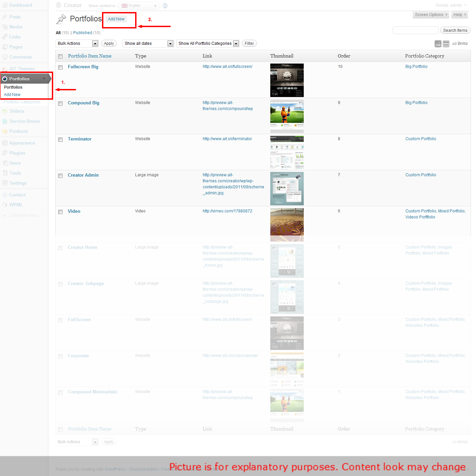
Task: Switch to excerpt view icon
Action: tap(446, 43)
